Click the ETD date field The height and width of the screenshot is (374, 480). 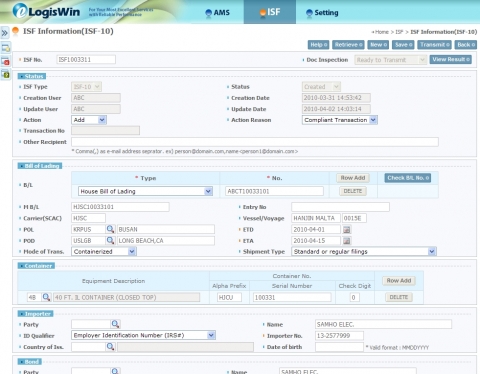[x=316, y=229]
